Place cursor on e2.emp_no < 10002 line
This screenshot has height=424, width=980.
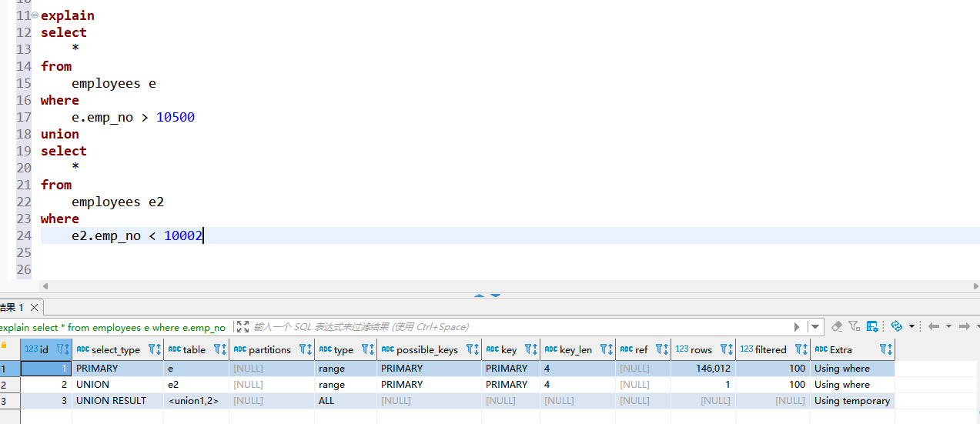pyautogui.click(x=137, y=235)
